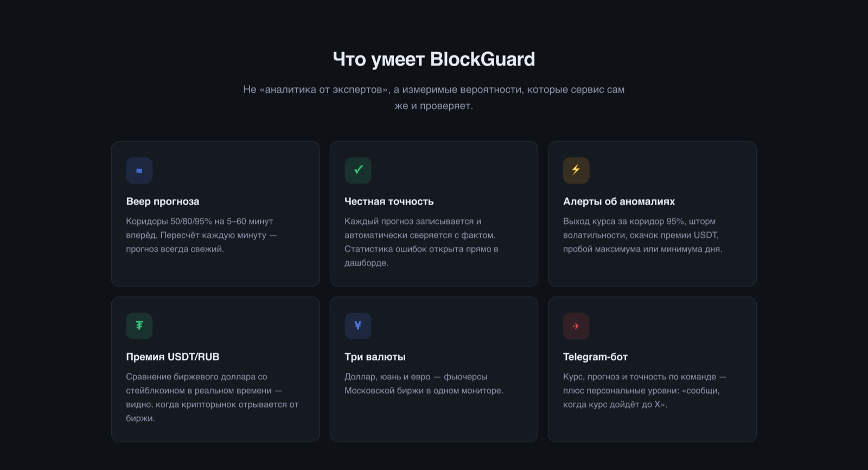Click the Честная точность card title
Screen dimensions: 868x470
[x=389, y=201]
